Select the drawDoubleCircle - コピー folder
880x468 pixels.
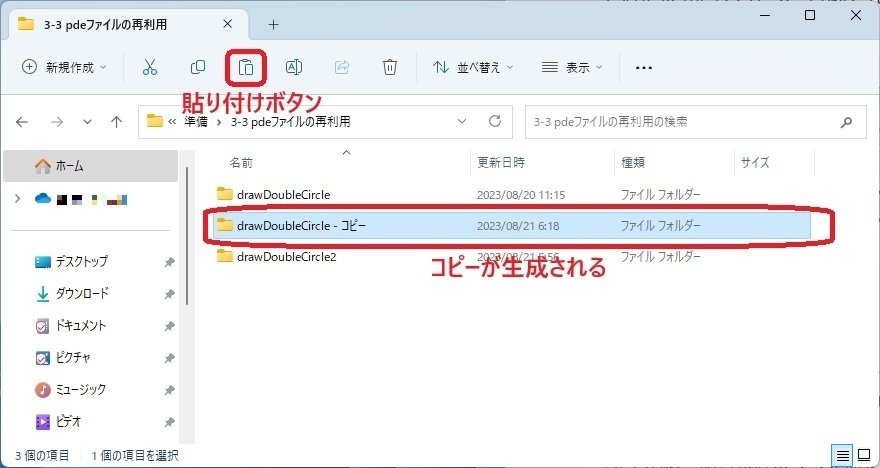512,226
